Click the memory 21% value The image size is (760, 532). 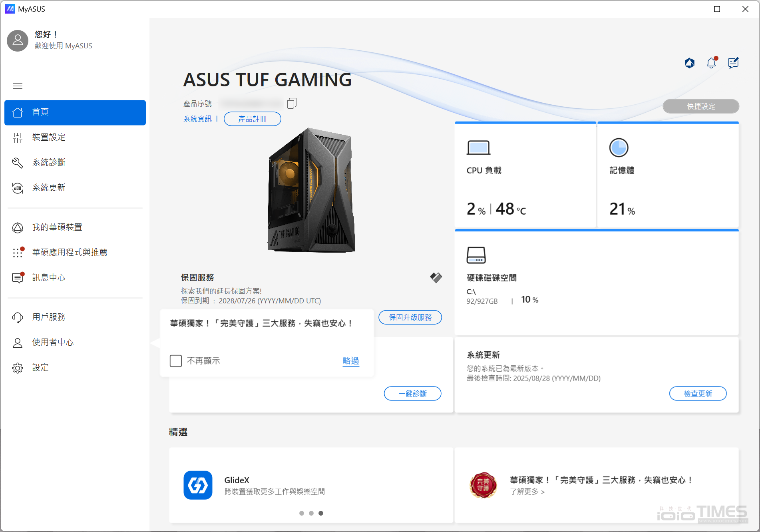(x=622, y=209)
